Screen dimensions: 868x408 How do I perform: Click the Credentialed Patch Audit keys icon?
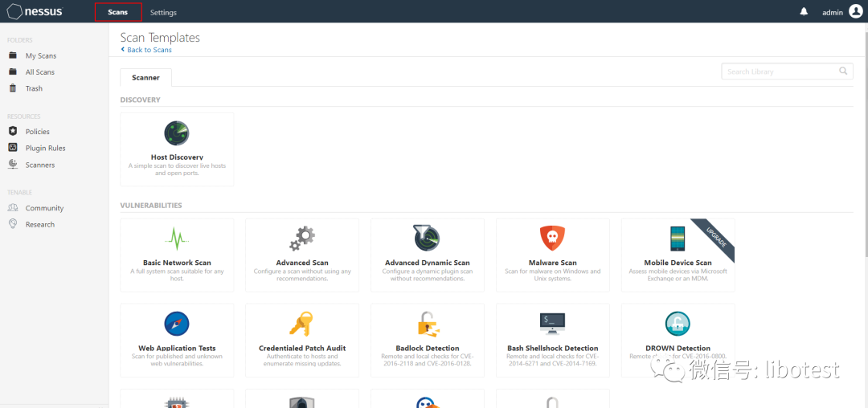click(301, 324)
